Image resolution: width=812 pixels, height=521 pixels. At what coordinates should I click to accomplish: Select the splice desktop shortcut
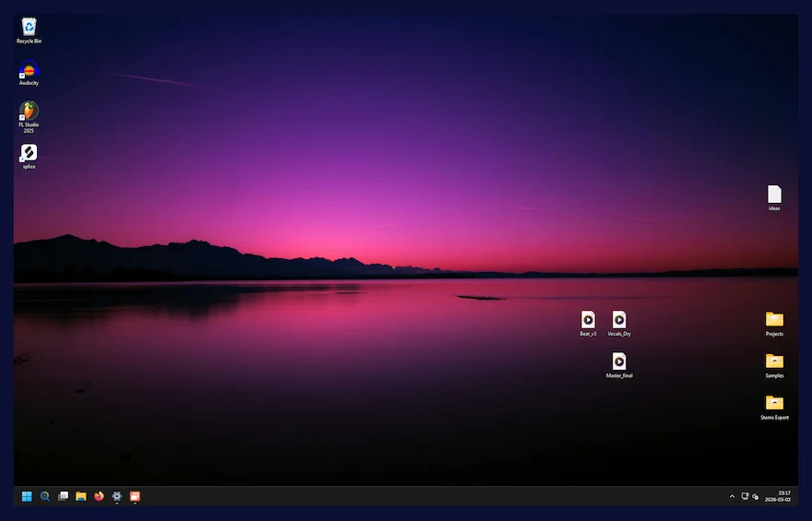(x=29, y=156)
